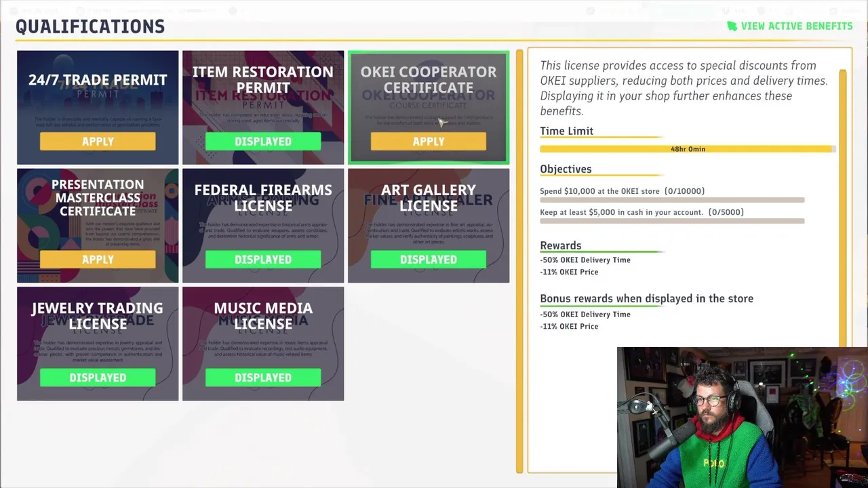Toggle Displayed on Federal Firearms License
This screenshot has height=488, width=868.
[263, 259]
